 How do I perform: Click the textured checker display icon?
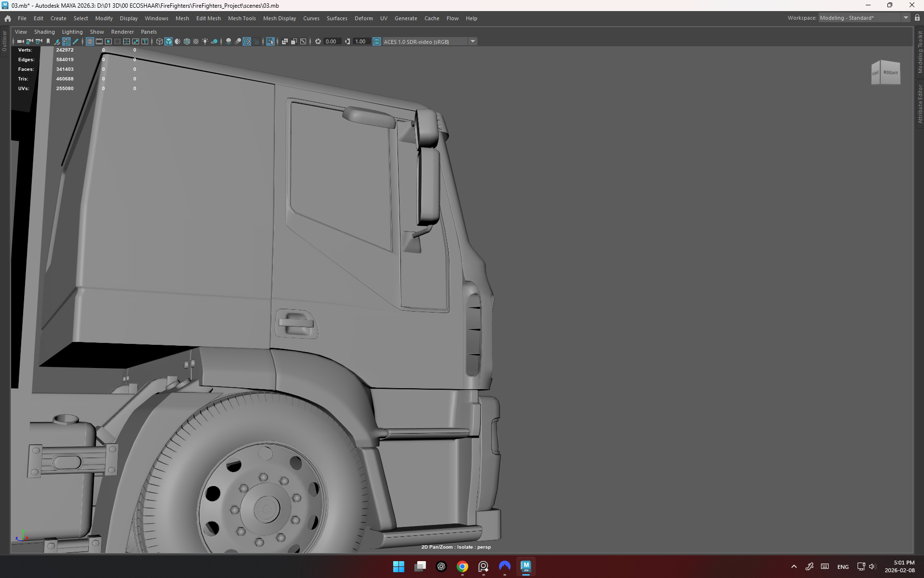(196, 41)
